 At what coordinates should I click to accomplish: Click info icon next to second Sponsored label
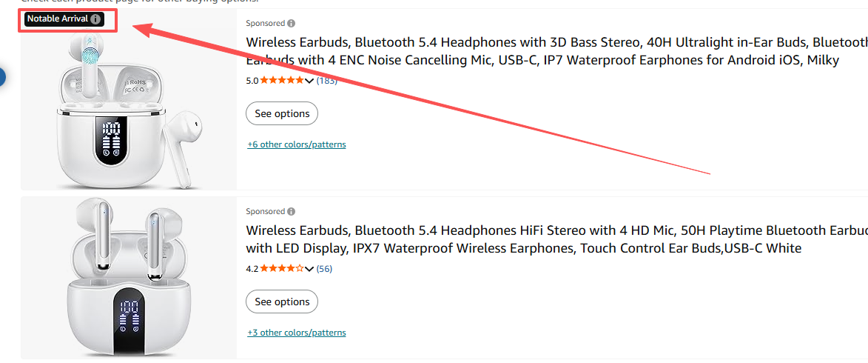coord(291,212)
